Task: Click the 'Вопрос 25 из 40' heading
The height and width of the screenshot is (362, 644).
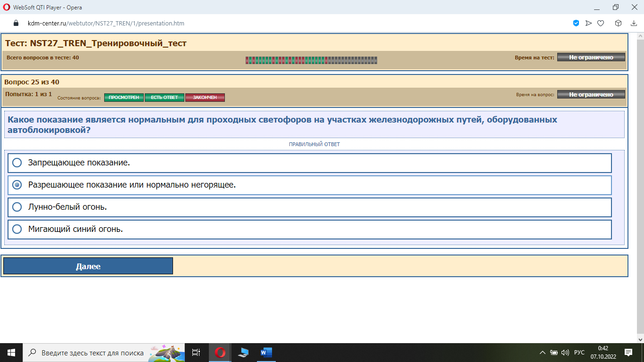Action: click(32, 82)
